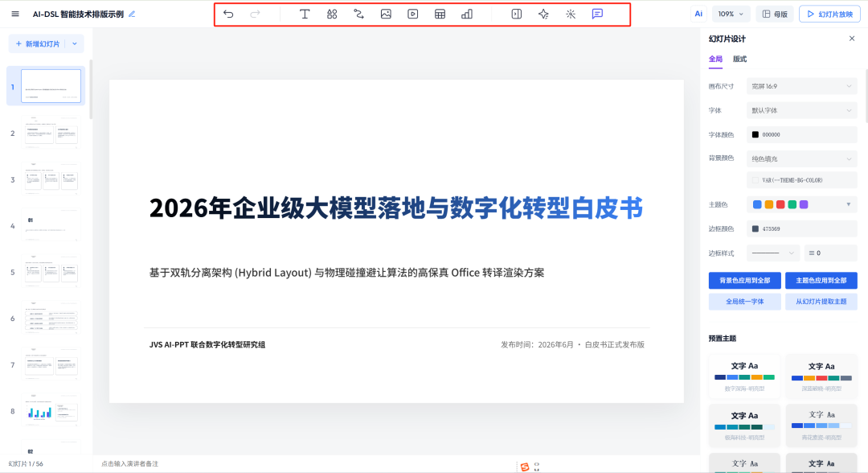Click 新增幻灯片 to add slide
The image size is (868, 473).
[x=38, y=43]
